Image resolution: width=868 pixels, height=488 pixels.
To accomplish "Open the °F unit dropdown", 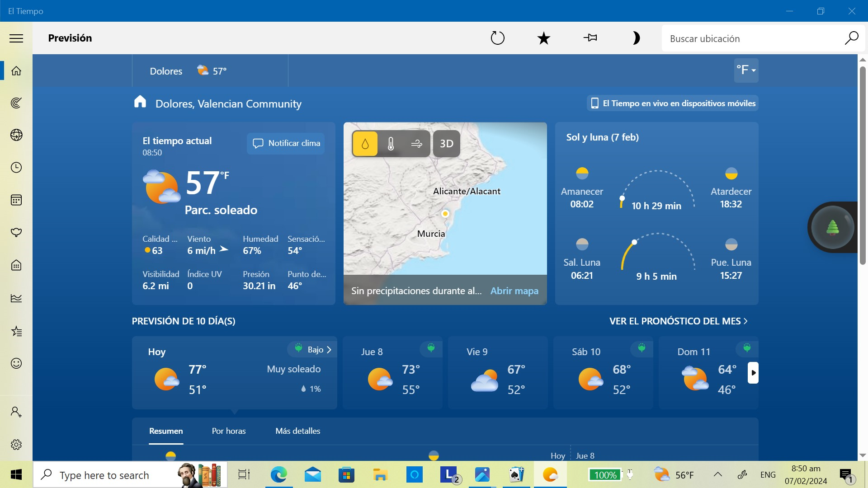I will (x=746, y=70).
